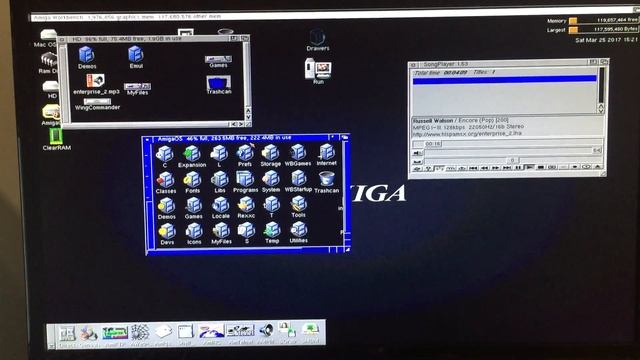
Task: Open the Tools drawer in AmigaOS window
Action: tap(298, 207)
